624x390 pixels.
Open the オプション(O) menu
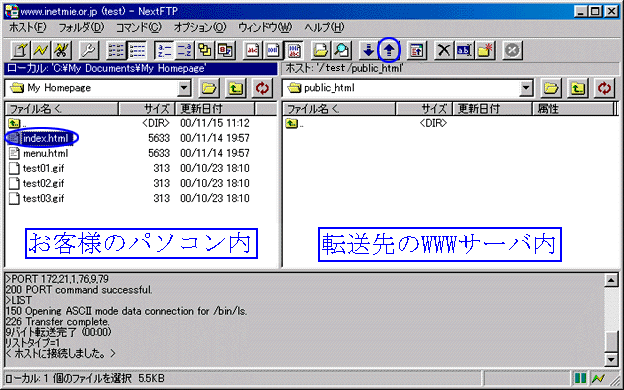[x=200, y=27]
